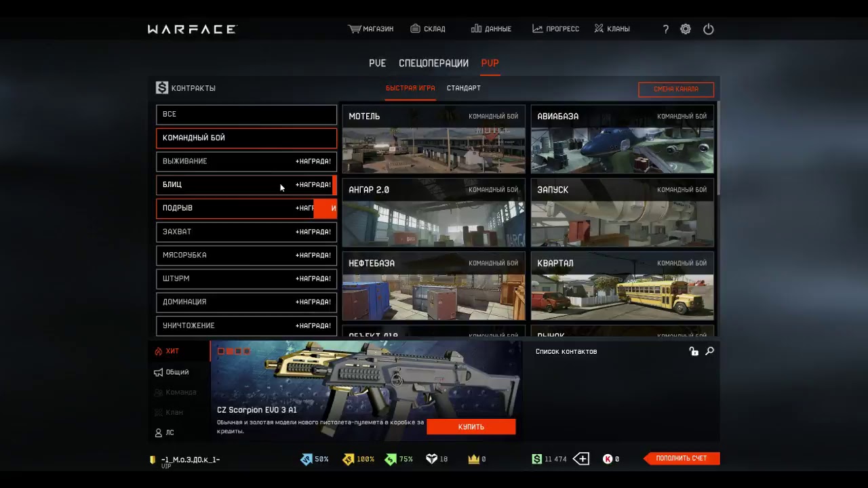Open help via the question mark icon
This screenshot has height=488, width=868.
click(x=666, y=29)
